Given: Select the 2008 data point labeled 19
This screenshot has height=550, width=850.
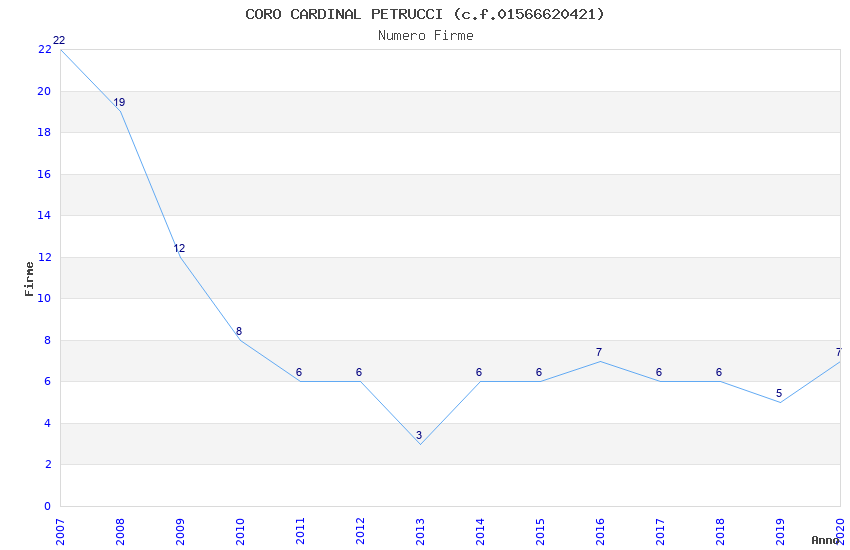Looking at the screenshot, I should (x=120, y=111).
